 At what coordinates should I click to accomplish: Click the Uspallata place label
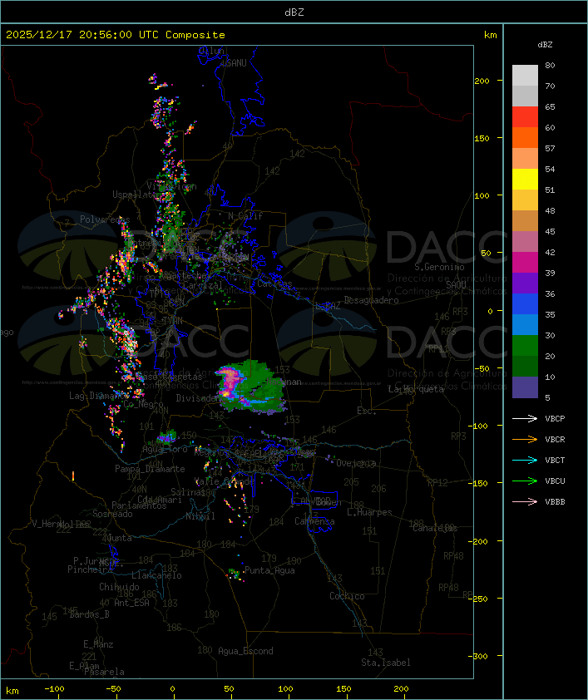click(x=134, y=195)
